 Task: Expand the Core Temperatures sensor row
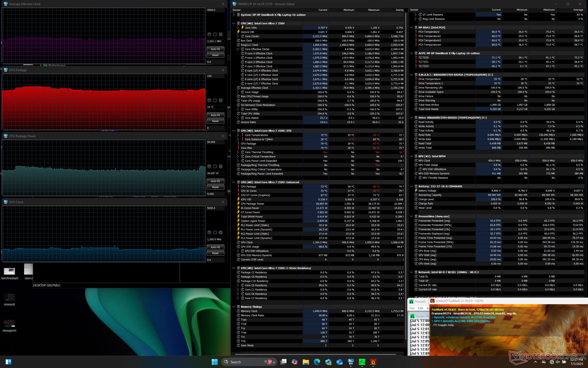coord(238,135)
